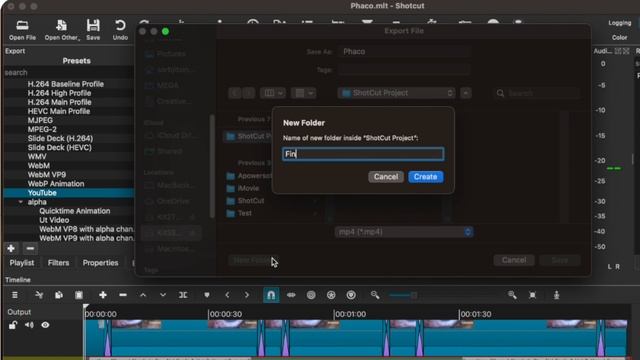Select the WebP Animation preset

56,184
